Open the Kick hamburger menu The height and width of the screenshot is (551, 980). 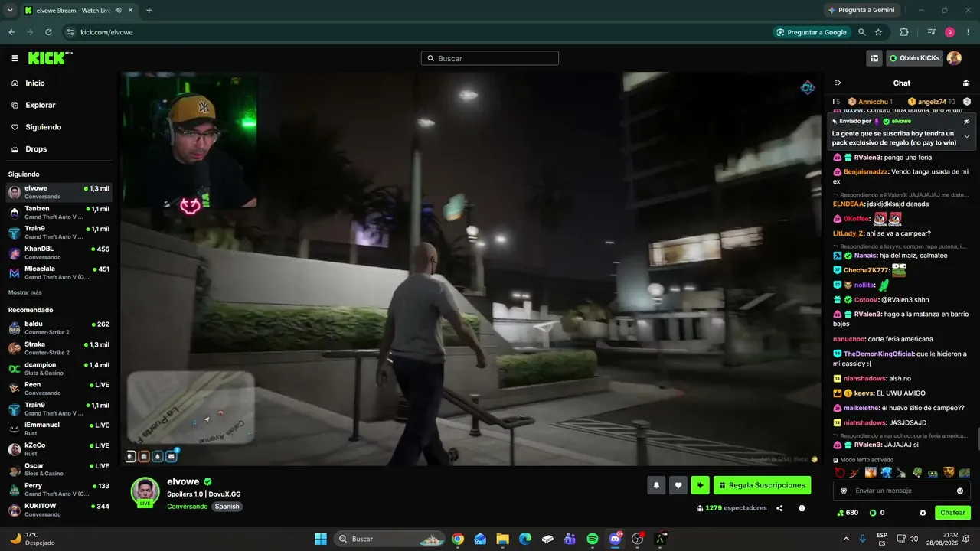coord(15,58)
